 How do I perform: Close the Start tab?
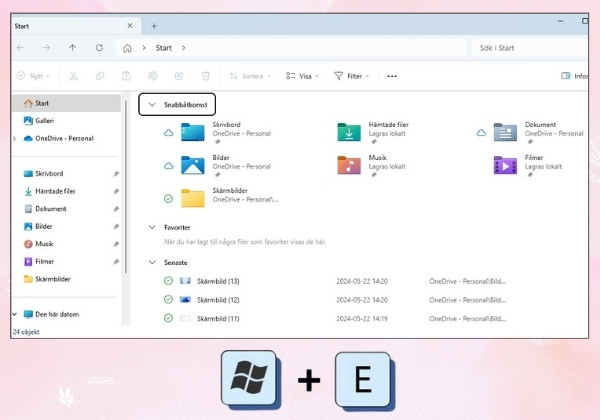click(130, 26)
